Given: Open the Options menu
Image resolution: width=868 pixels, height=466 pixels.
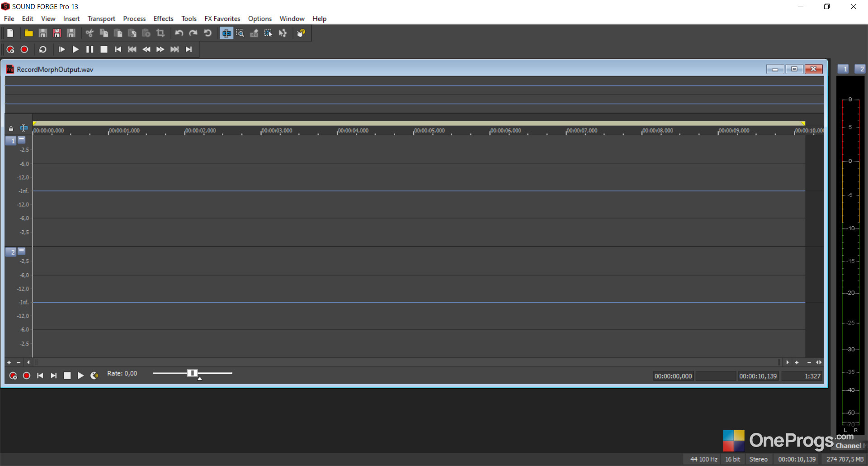Looking at the screenshot, I should coord(260,19).
